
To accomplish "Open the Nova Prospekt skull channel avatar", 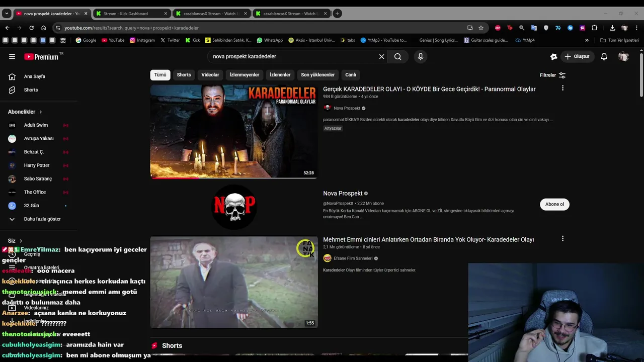I will point(234,207).
